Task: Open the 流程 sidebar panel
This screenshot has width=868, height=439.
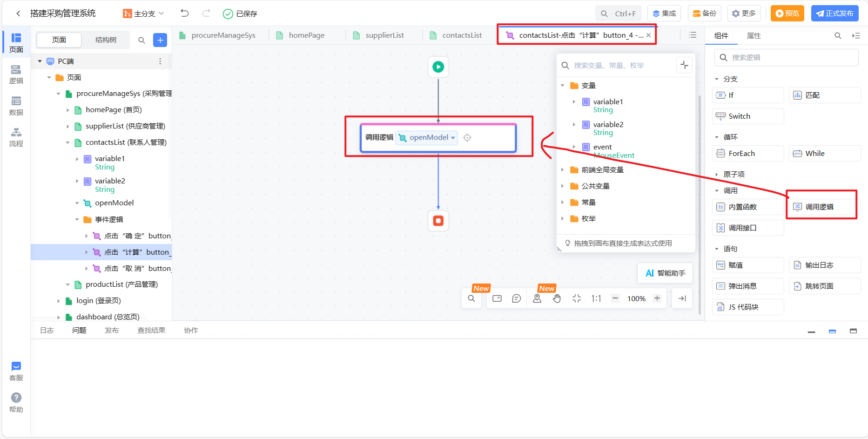Action: (16, 137)
